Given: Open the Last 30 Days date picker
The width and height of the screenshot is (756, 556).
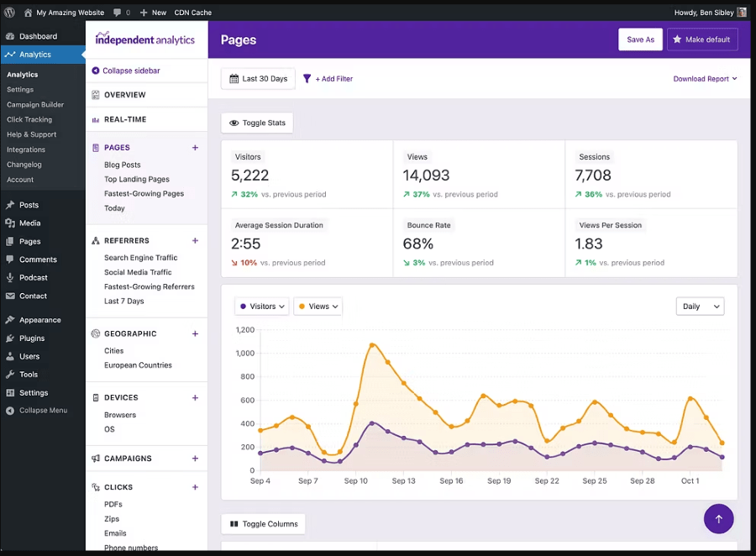Looking at the screenshot, I should pos(258,78).
